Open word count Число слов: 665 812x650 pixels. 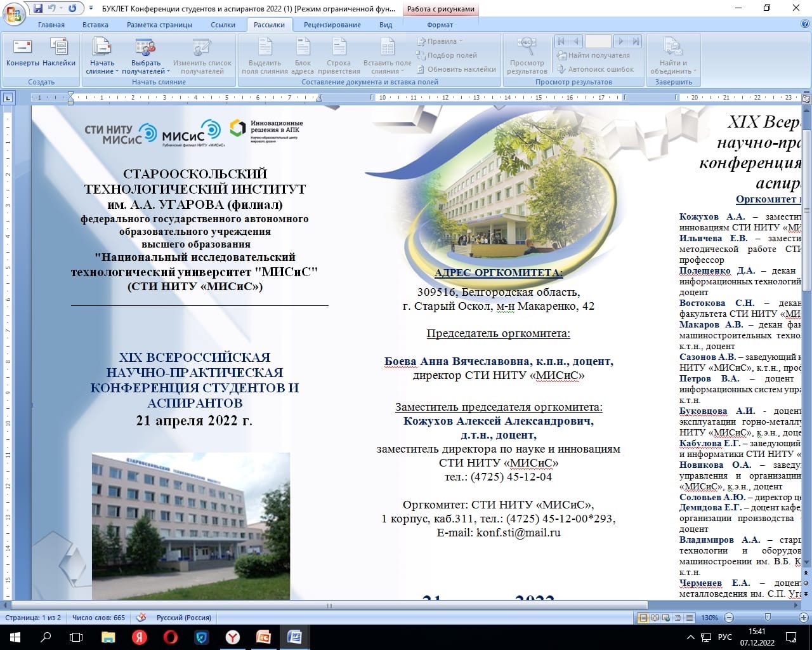click(98, 618)
